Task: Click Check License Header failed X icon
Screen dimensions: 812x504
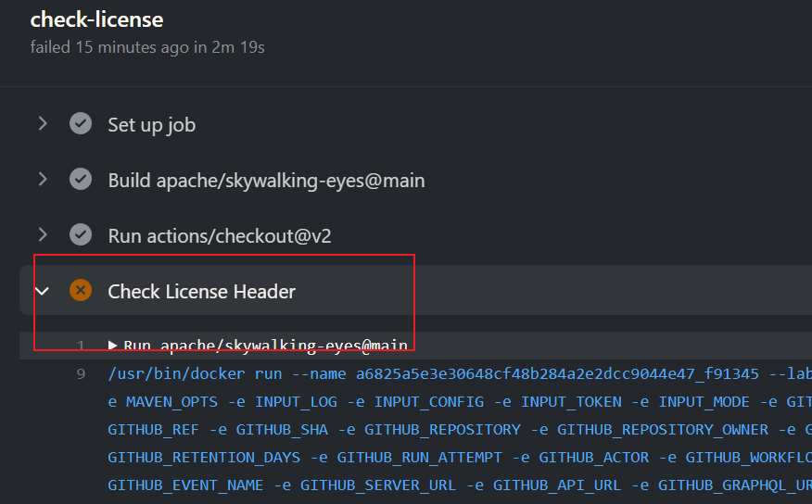Action: coord(81,290)
